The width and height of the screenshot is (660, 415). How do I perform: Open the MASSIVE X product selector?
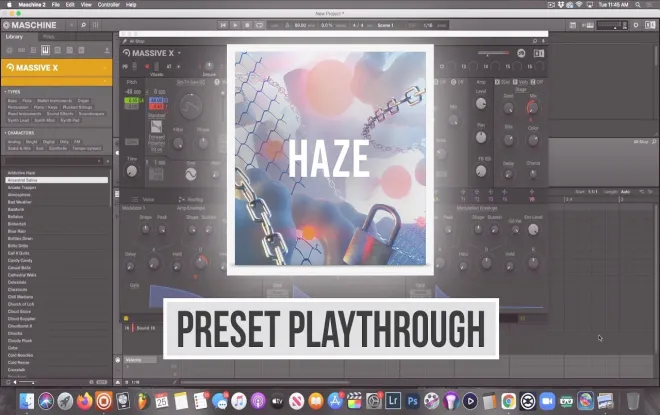pos(56,68)
